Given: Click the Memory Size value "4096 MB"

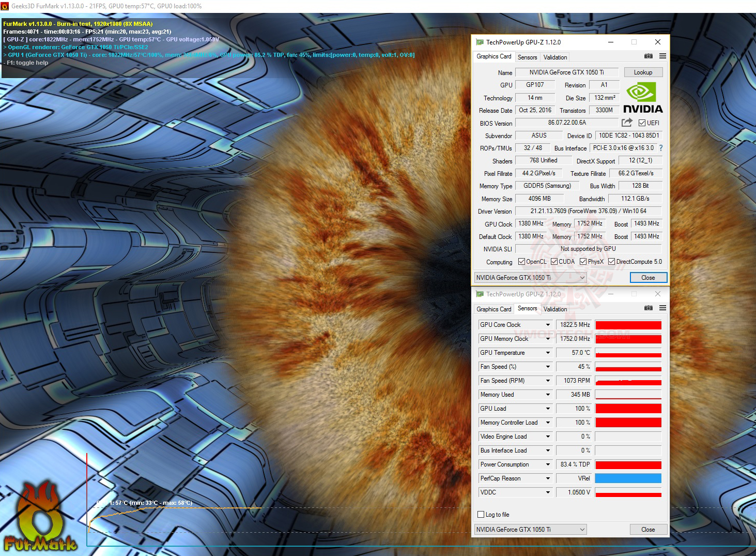Looking at the screenshot, I should [x=539, y=199].
